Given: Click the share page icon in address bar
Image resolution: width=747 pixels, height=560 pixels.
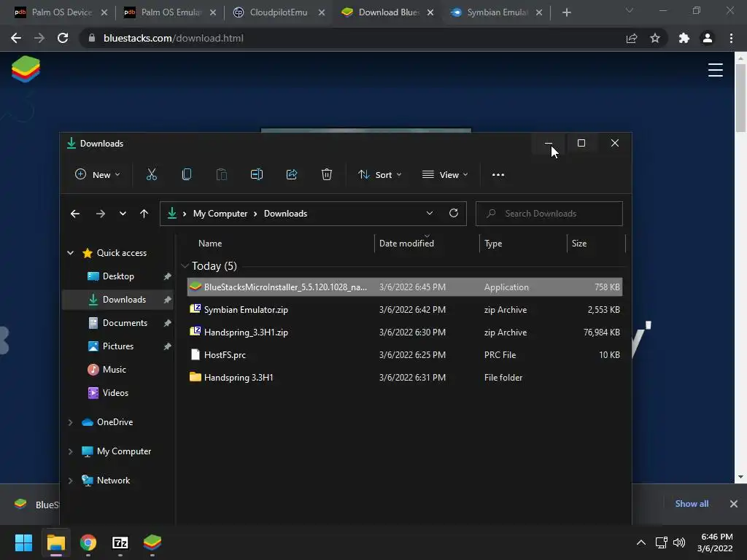Looking at the screenshot, I should click(632, 38).
